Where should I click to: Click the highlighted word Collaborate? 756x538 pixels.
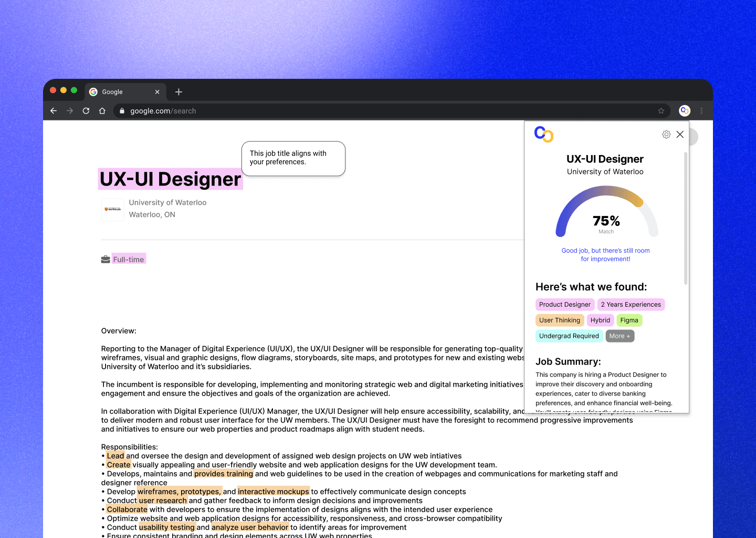(127, 510)
